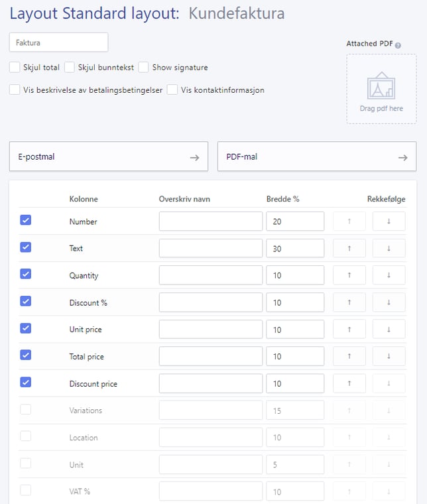Uncheck the Total price column checkbox
This screenshot has height=504, width=427.
pyautogui.click(x=26, y=355)
